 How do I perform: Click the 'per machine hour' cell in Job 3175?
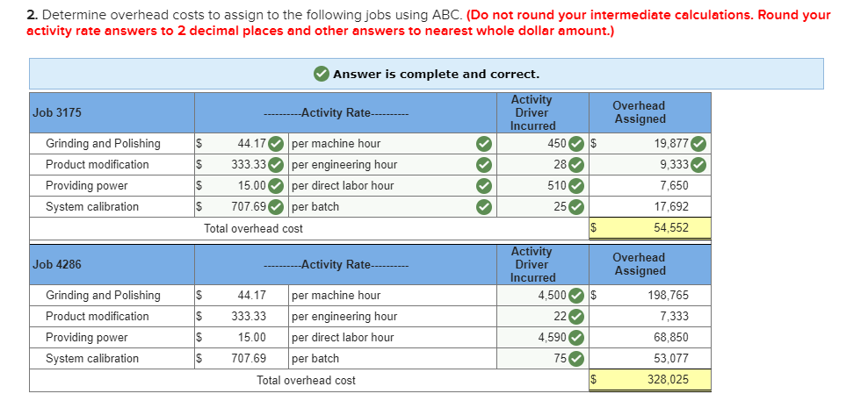point(392,144)
